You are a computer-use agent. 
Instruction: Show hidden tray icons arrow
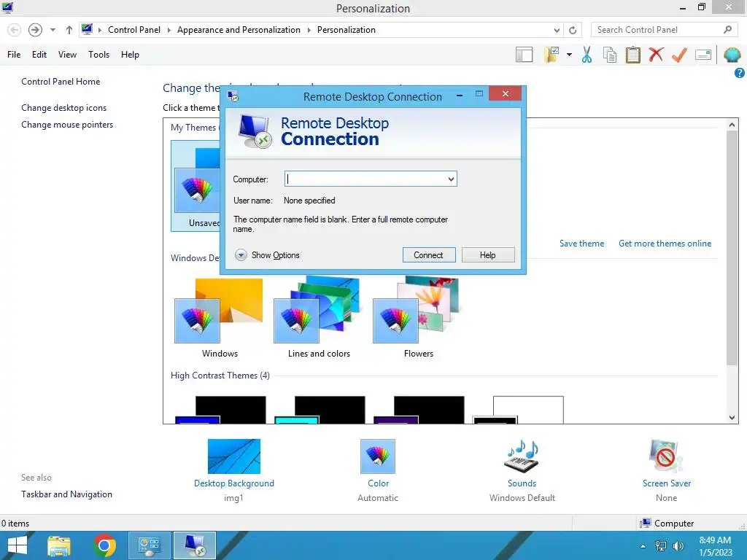(x=643, y=546)
